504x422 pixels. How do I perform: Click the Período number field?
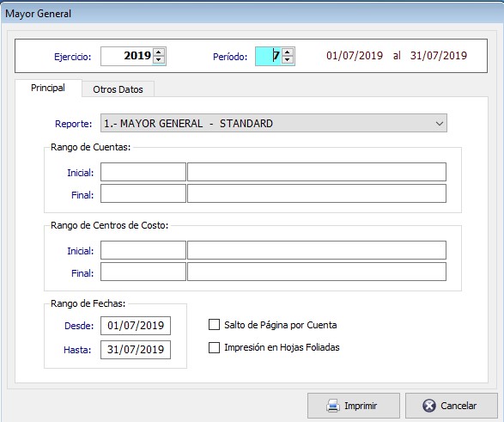269,56
